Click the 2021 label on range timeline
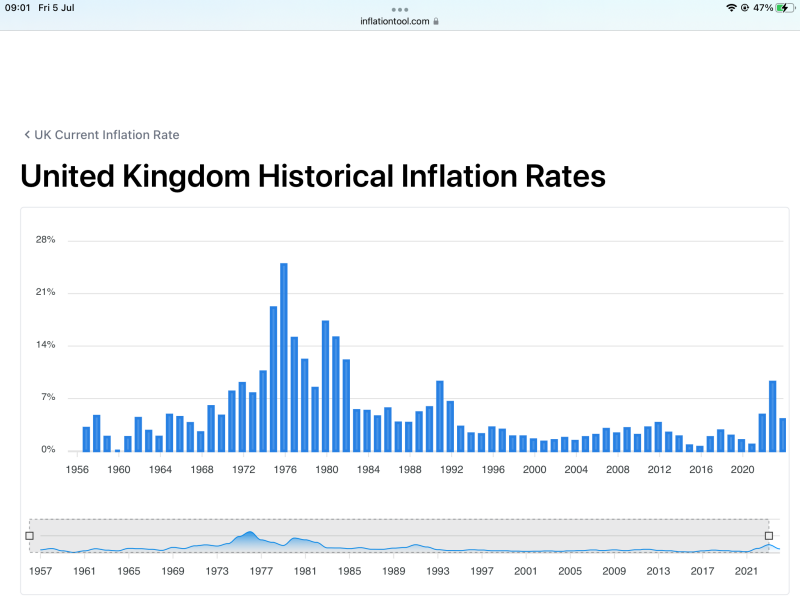The image size is (800, 600). pos(746,571)
